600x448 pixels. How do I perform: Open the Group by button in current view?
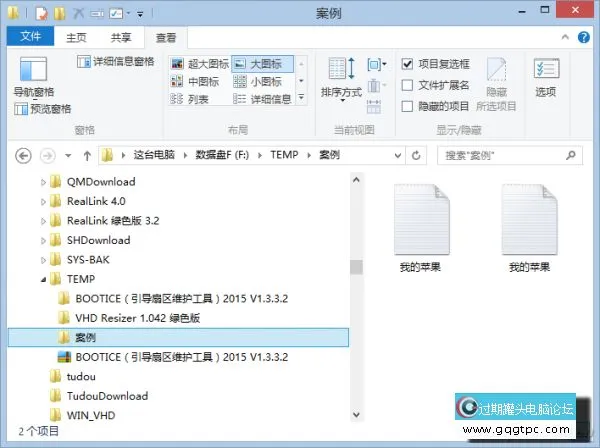(377, 64)
